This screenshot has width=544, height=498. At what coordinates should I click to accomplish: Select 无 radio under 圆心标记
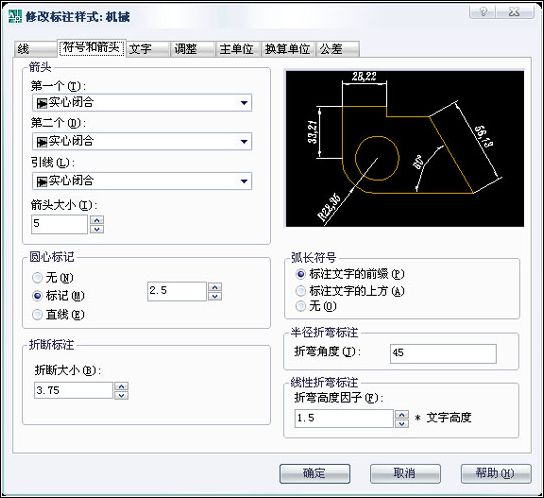pyautogui.click(x=37, y=278)
